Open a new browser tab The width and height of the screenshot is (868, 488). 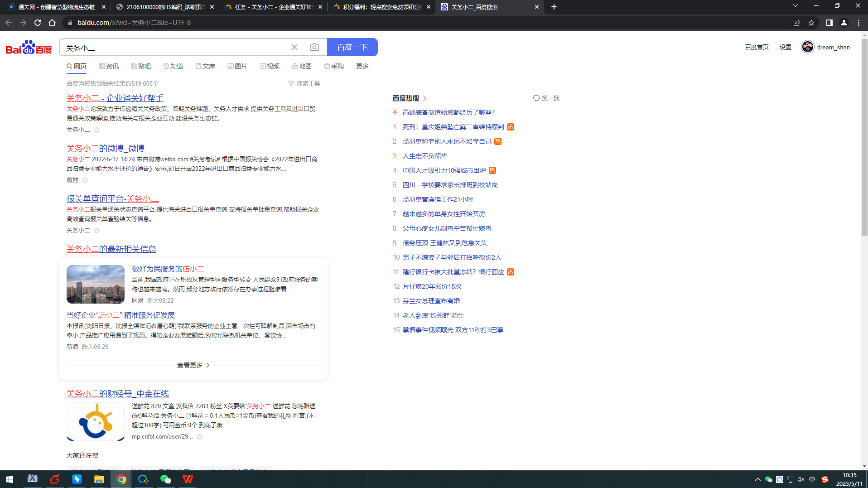coord(554,7)
